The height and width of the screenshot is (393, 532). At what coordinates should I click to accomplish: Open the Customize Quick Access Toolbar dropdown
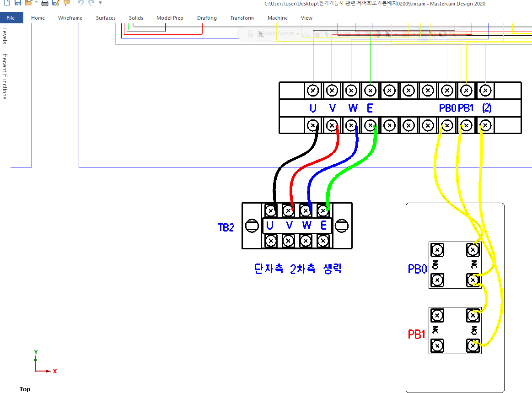101,3
